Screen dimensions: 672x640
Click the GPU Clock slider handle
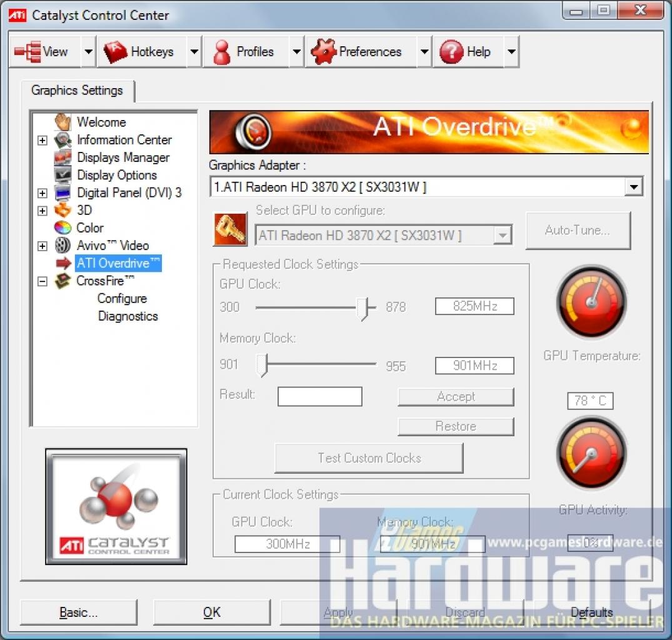coord(363,308)
